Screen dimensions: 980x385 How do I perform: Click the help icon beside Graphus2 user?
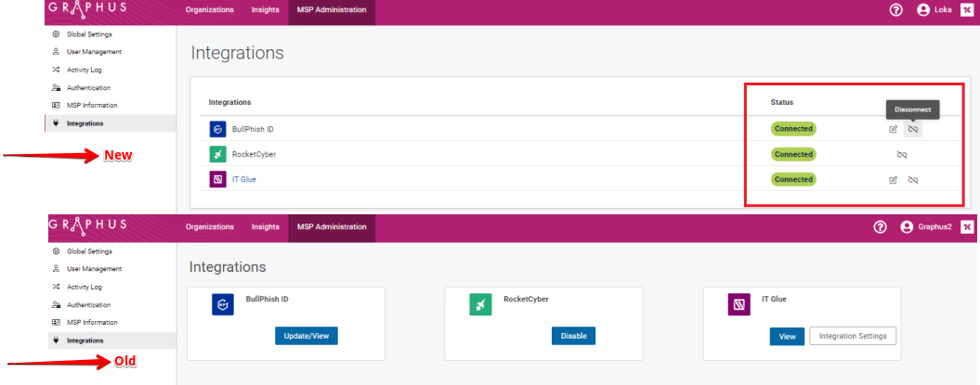pyautogui.click(x=880, y=227)
